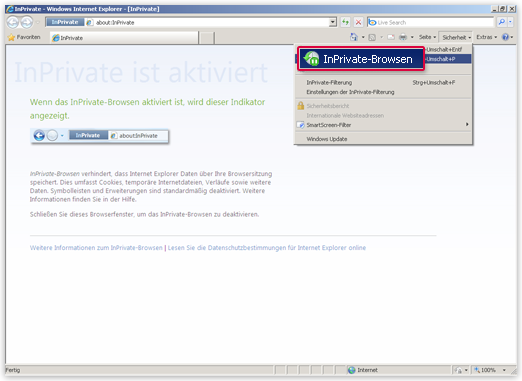This screenshot has height=381, width=522.
Task: Click the Refresh page icon
Action: (x=345, y=22)
